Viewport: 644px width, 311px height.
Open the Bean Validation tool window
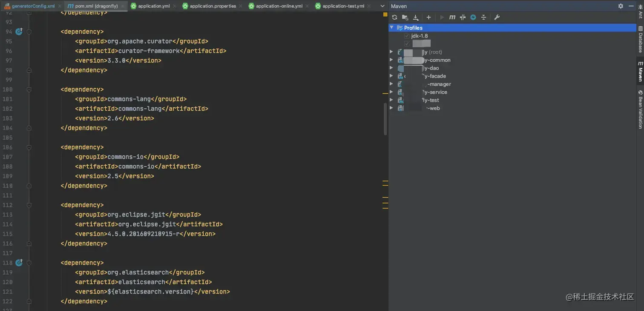point(640,109)
